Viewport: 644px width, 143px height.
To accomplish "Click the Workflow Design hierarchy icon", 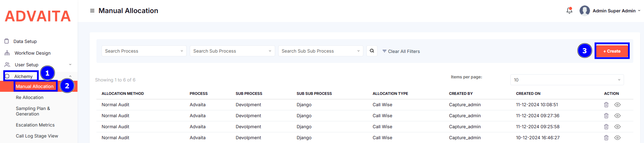I will click(x=7, y=53).
